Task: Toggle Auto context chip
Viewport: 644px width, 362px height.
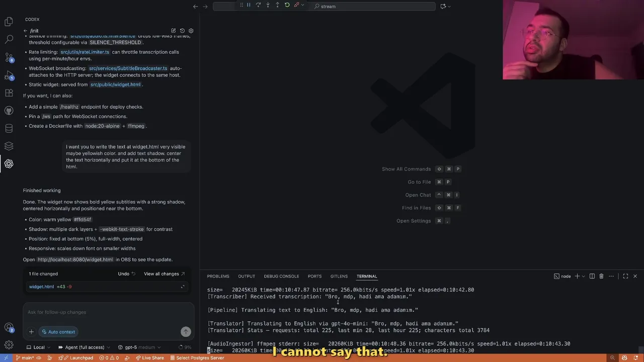Action: [x=58, y=331]
